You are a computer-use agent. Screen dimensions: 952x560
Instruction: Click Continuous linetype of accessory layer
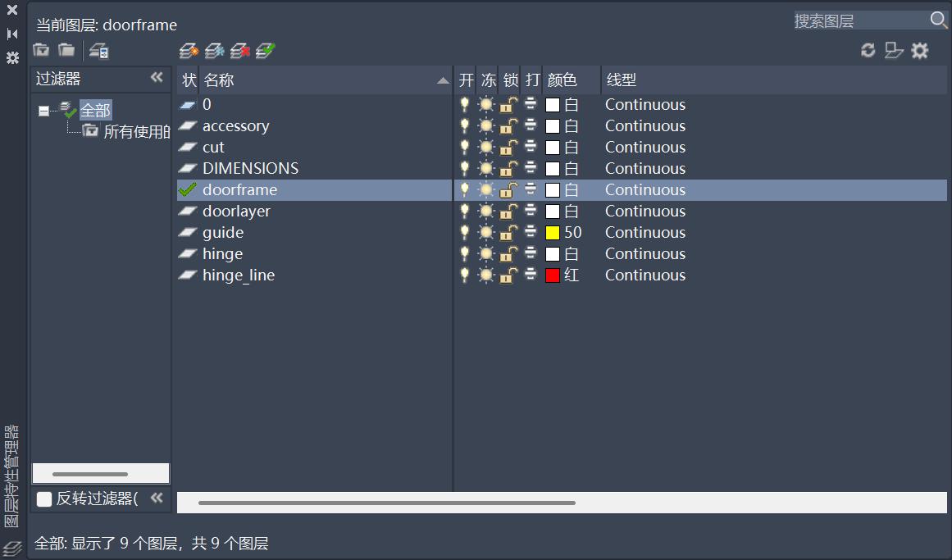(645, 125)
